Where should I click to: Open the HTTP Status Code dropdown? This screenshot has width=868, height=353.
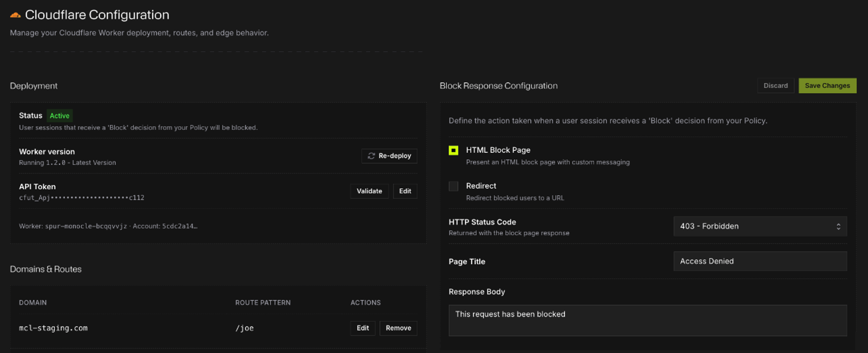coord(760,226)
